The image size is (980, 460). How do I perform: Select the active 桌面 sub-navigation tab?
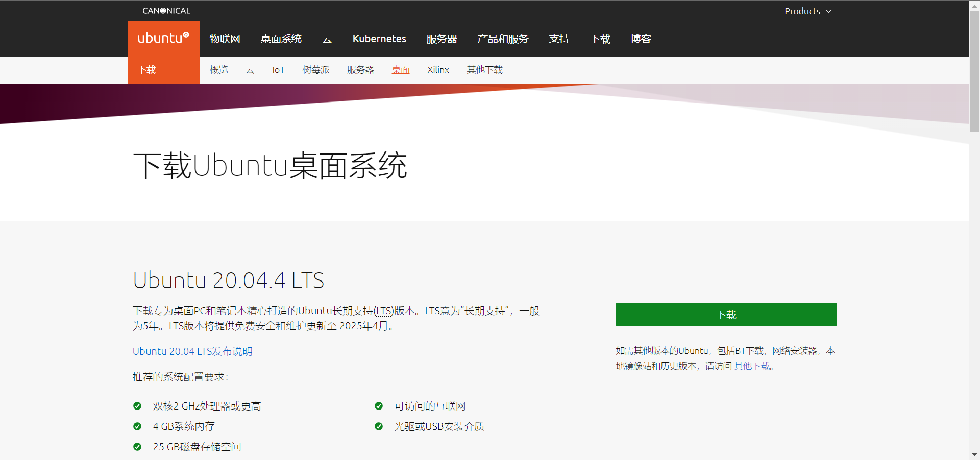[401, 70]
